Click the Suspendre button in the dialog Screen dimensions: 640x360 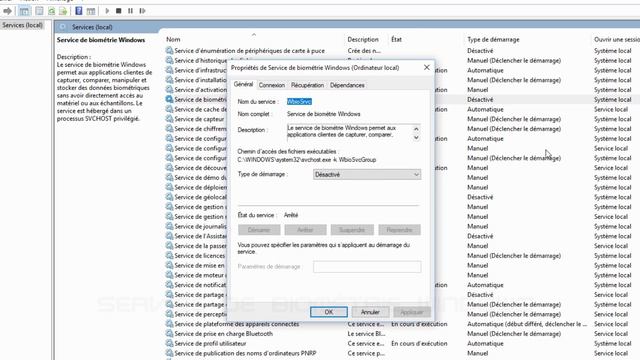pyautogui.click(x=352, y=230)
